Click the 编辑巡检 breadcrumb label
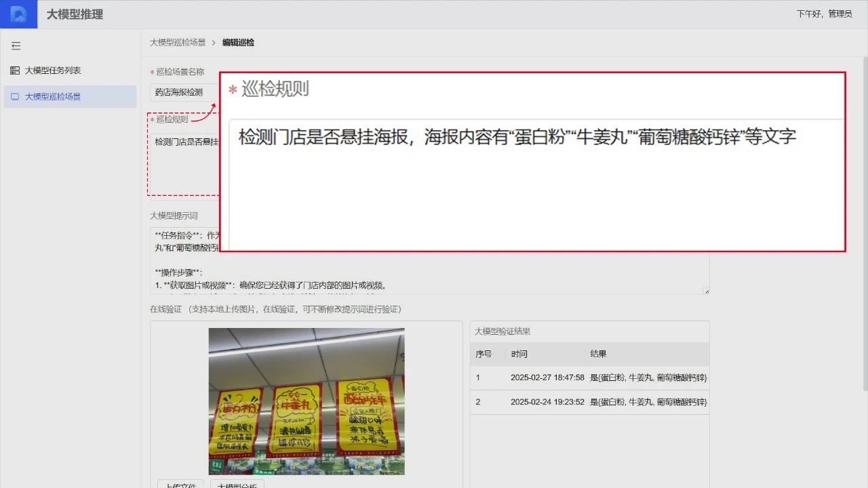The image size is (868, 488). (x=238, y=43)
